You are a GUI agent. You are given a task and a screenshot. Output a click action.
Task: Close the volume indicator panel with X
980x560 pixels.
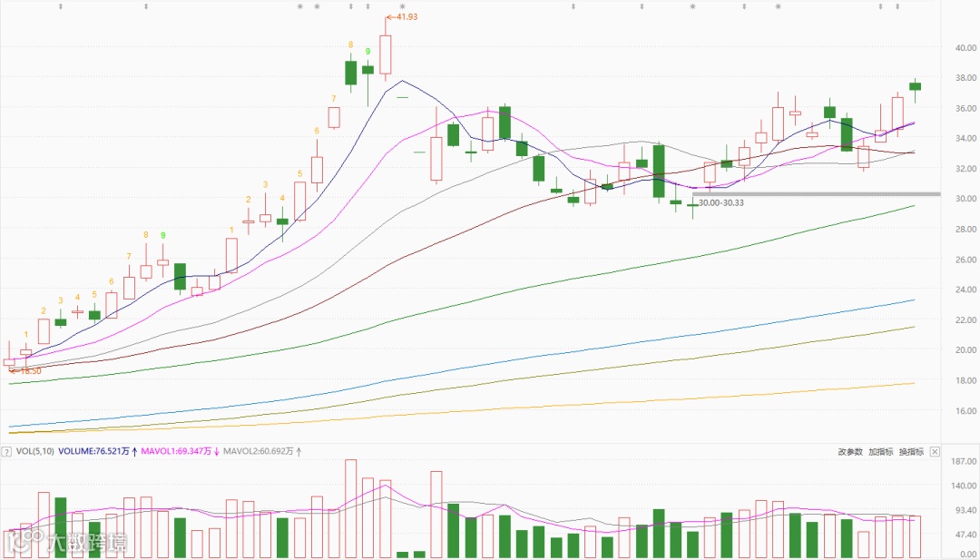(x=935, y=451)
